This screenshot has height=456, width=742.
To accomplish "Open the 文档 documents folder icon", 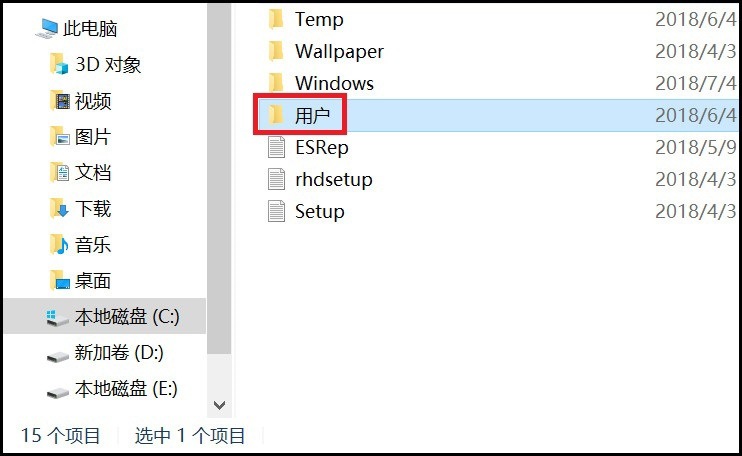I will [x=60, y=172].
